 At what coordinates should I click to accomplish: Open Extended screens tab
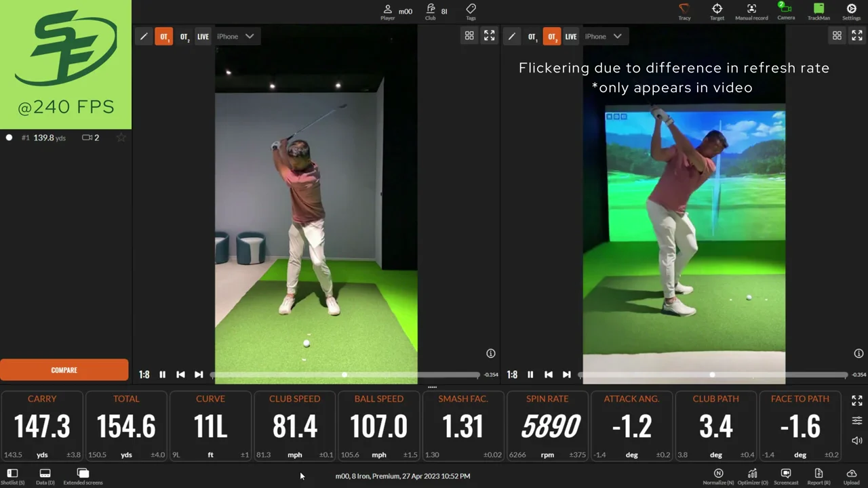(83, 476)
